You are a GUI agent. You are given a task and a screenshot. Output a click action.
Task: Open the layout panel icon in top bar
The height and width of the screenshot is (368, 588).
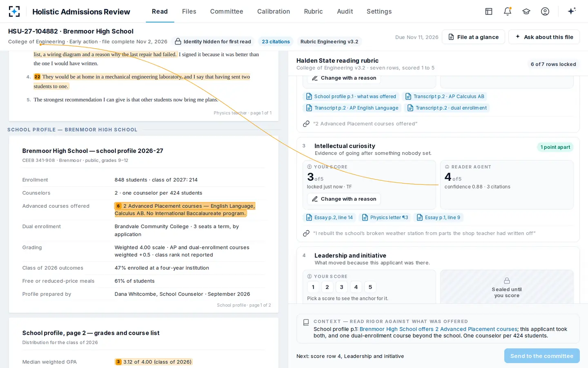click(x=489, y=11)
